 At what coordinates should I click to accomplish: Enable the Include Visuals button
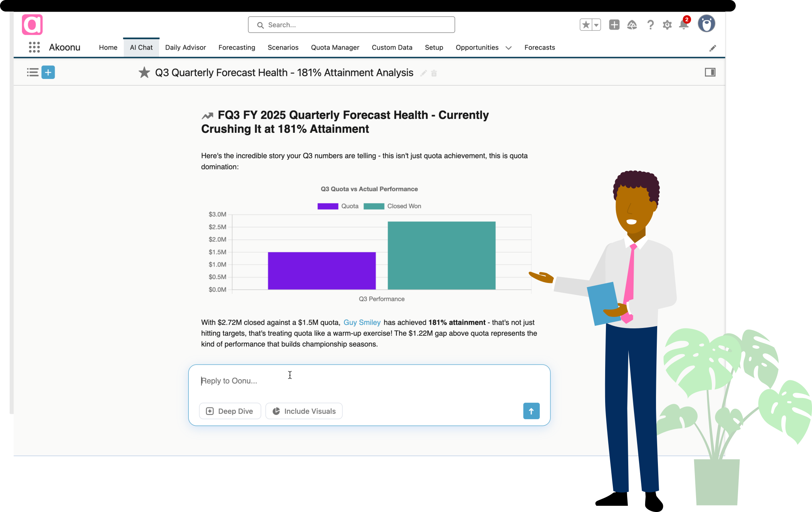304,411
